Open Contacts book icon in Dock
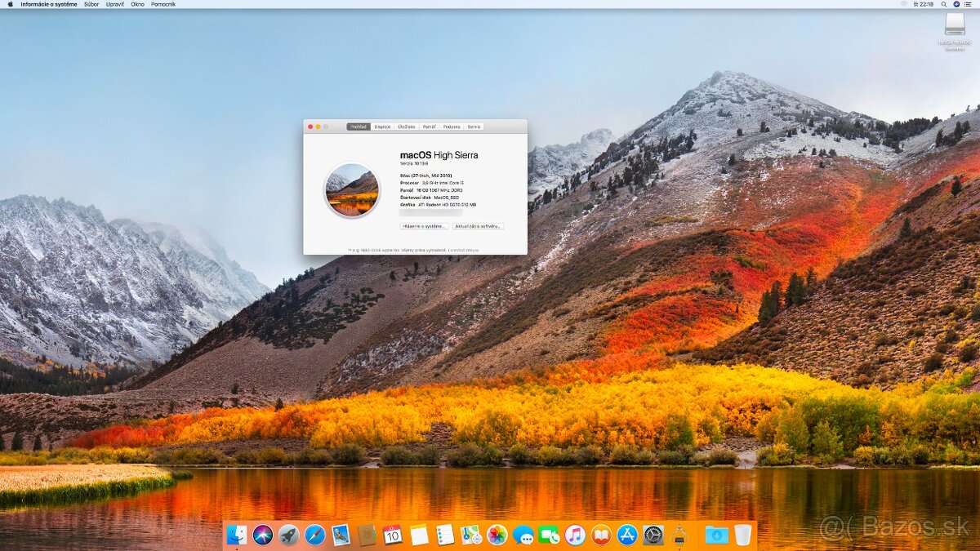 point(367,535)
